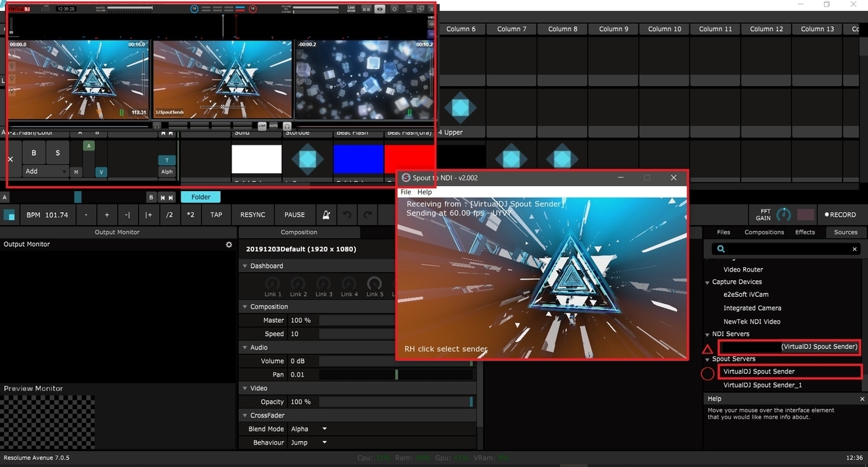Collapse the Video section
Viewport: 868px width, 467px height.
[245, 388]
